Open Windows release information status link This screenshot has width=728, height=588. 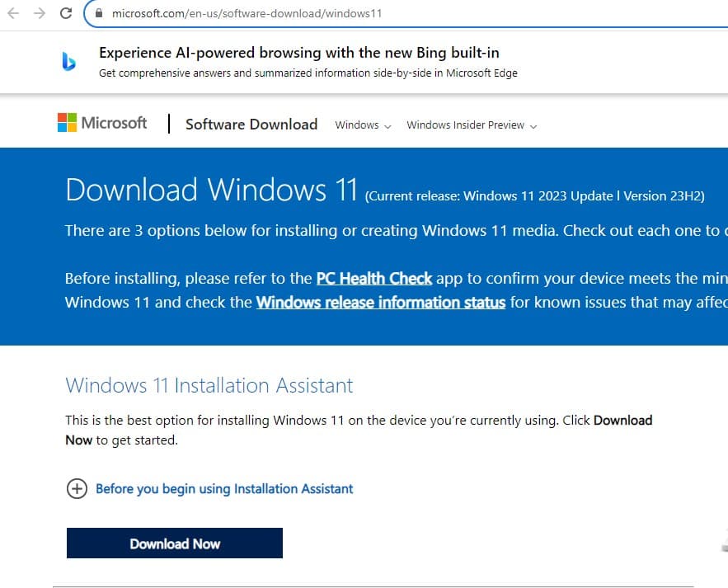(x=380, y=303)
